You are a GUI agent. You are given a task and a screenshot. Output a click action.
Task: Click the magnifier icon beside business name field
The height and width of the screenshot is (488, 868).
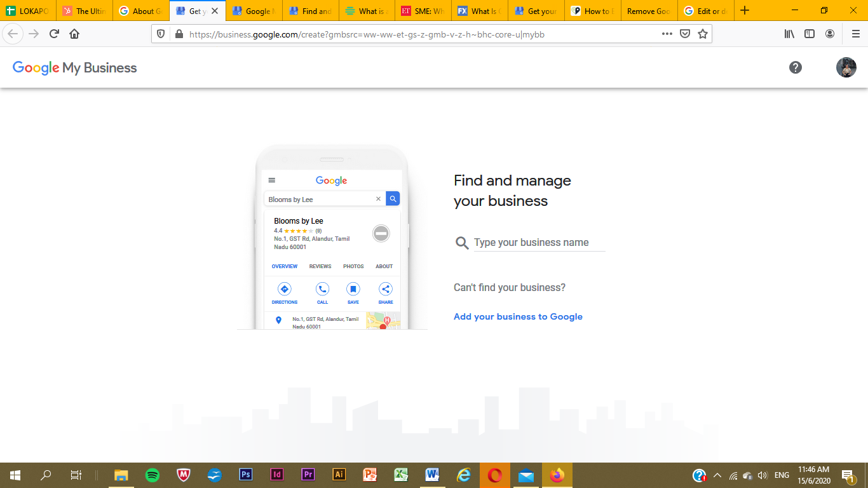pos(462,243)
